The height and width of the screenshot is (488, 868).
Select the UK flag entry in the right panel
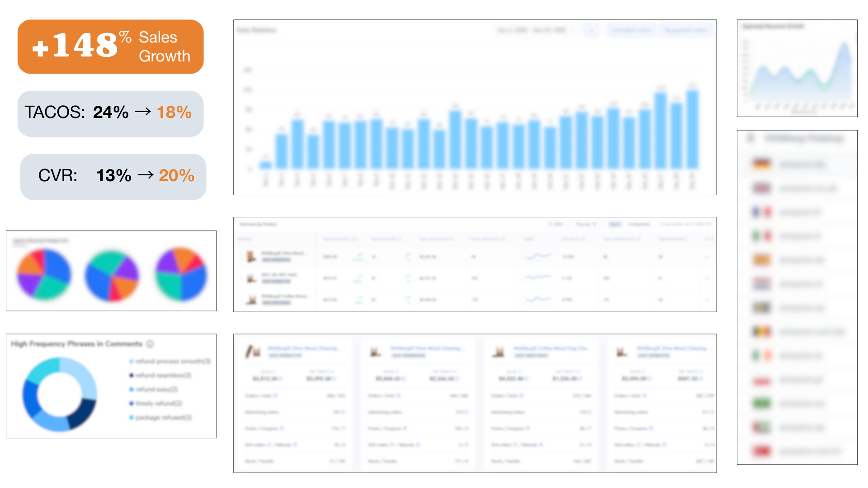pyautogui.click(x=761, y=188)
